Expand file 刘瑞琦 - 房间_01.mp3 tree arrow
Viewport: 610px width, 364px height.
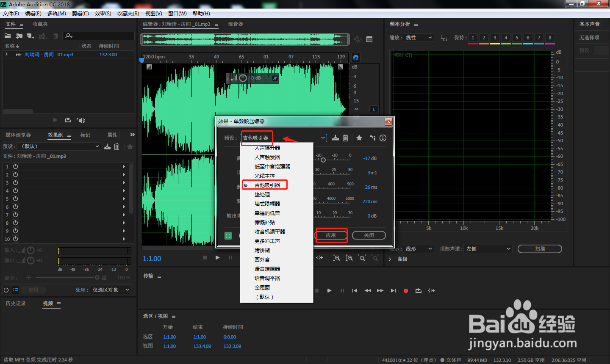point(6,55)
